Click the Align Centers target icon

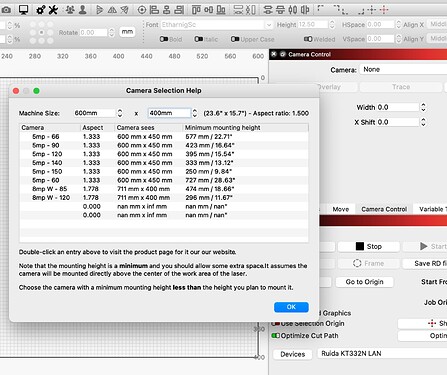tap(142, 10)
